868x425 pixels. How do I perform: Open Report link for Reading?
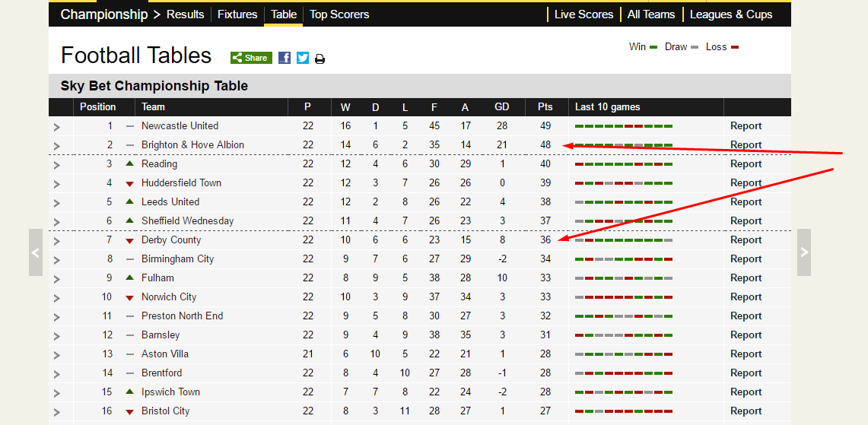pyautogui.click(x=746, y=163)
